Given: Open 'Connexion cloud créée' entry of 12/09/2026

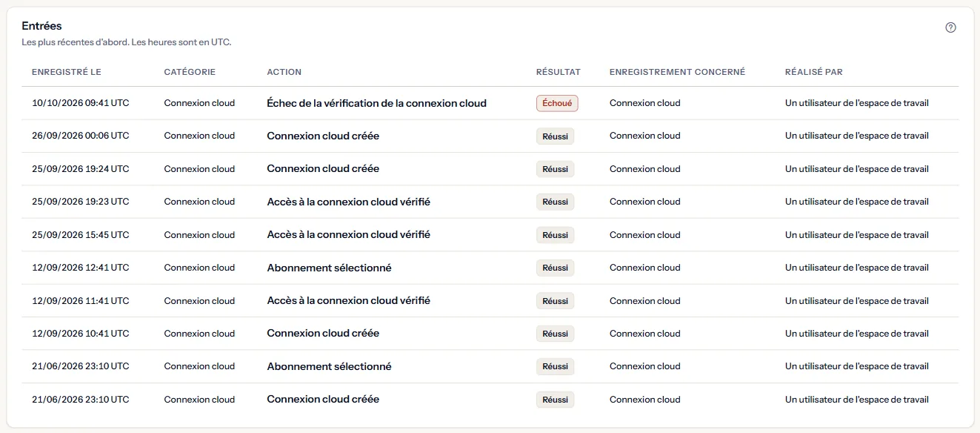Looking at the screenshot, I should [x=323, y=334].
